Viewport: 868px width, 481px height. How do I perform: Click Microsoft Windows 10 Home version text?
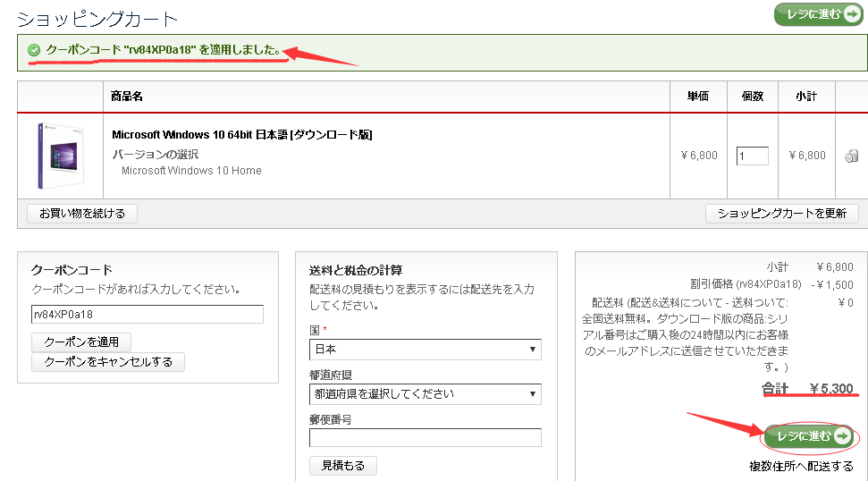coord(191,171)
